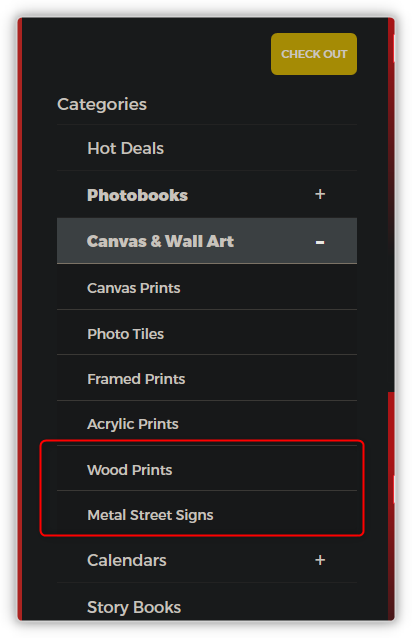
Task: Click the CHECK OUT button
Action: (x=314, y=54)
